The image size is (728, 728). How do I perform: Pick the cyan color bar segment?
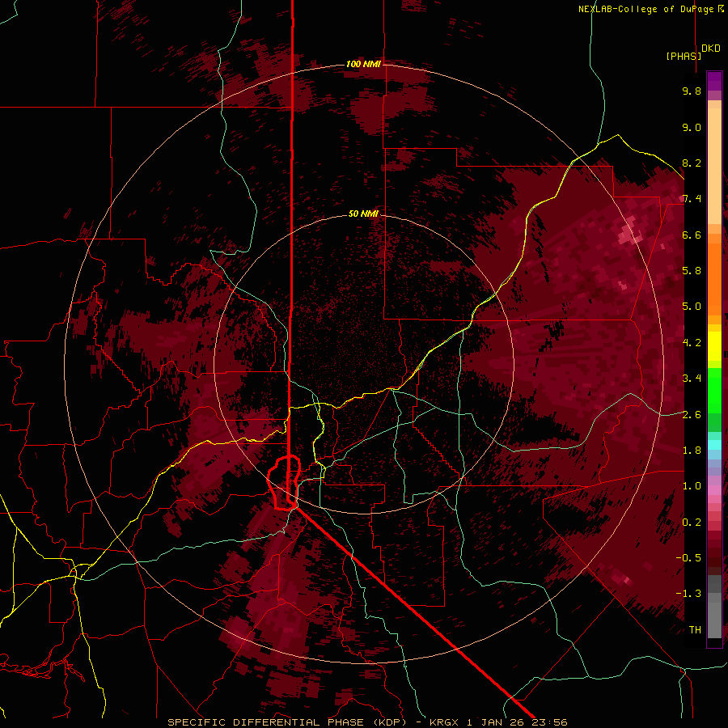pos(714,445)
